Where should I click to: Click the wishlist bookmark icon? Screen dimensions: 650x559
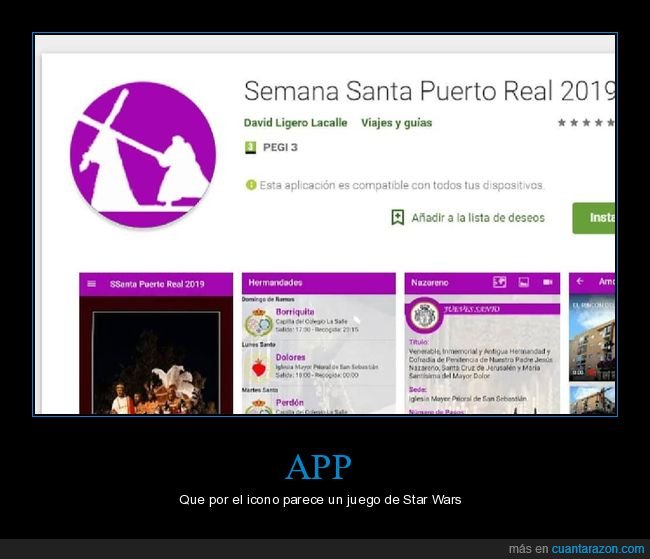398,217
